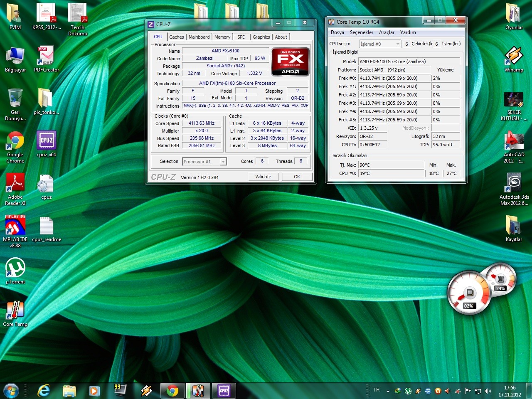The width and height of the screenshot is (532, 399).
Task: Click the volume speaker tray icon
Action: point(488,391)
